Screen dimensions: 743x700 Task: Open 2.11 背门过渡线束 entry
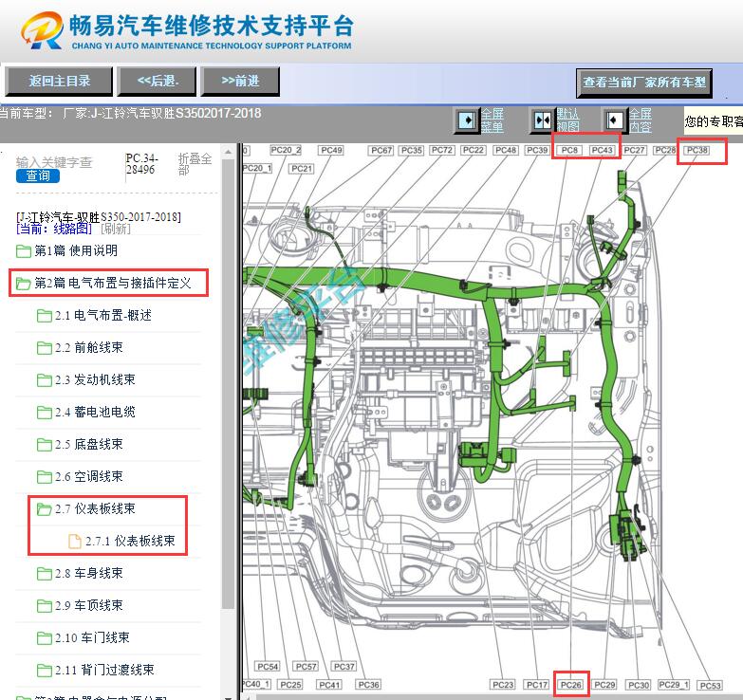pyautogui.click(x=104, y=670)
